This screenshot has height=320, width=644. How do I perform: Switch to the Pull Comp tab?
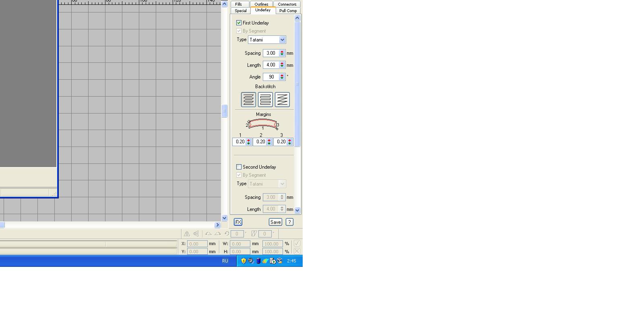pyautogui.click(x=288, y=10)
